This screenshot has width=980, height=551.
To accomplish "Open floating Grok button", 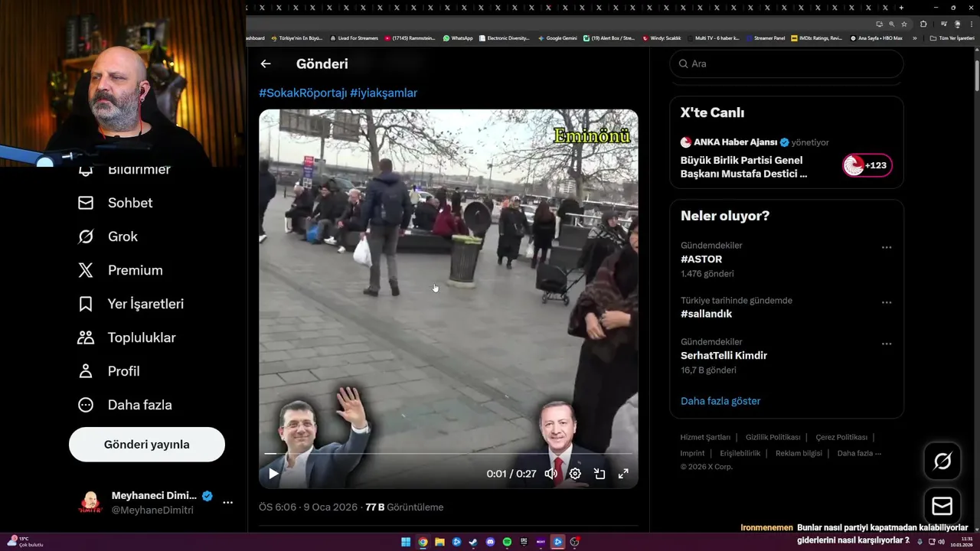I will coord(942,461).
